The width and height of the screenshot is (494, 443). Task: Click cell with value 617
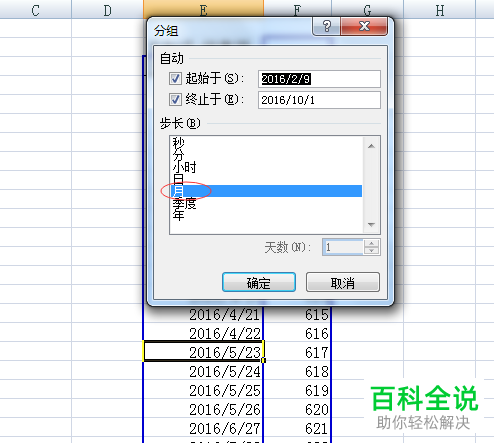pyautogui.click(x=297, y=352)
